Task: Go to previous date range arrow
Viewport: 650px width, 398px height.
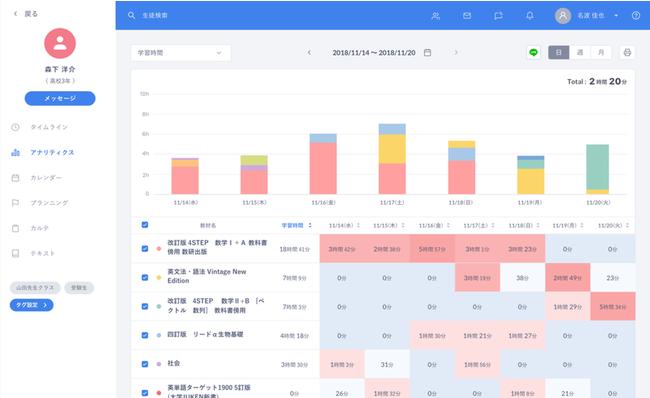Action: (x=309, y=53)
